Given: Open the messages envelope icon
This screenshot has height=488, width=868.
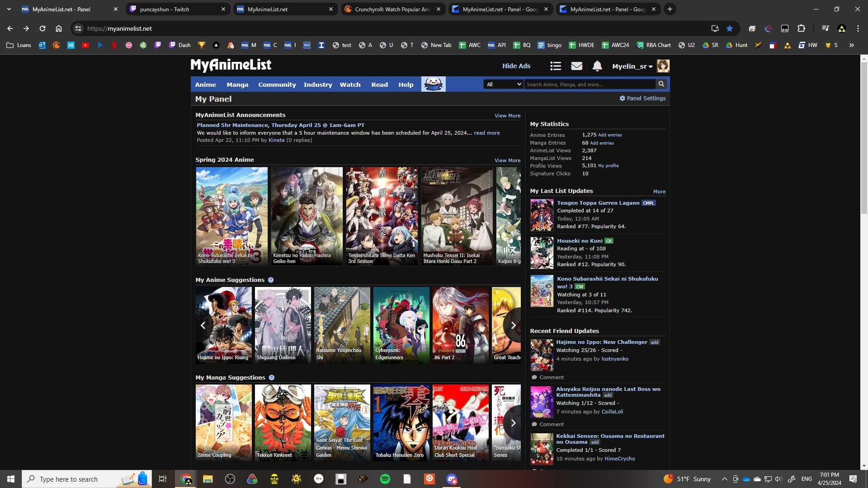Looking at the screenshot, I should click(576, 66).
